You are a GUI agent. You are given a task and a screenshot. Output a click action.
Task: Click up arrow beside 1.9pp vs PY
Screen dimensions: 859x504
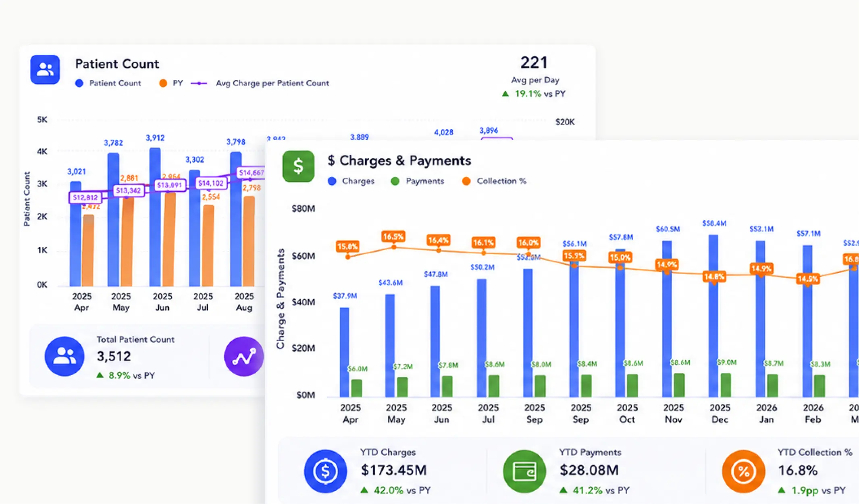point(782,490)
